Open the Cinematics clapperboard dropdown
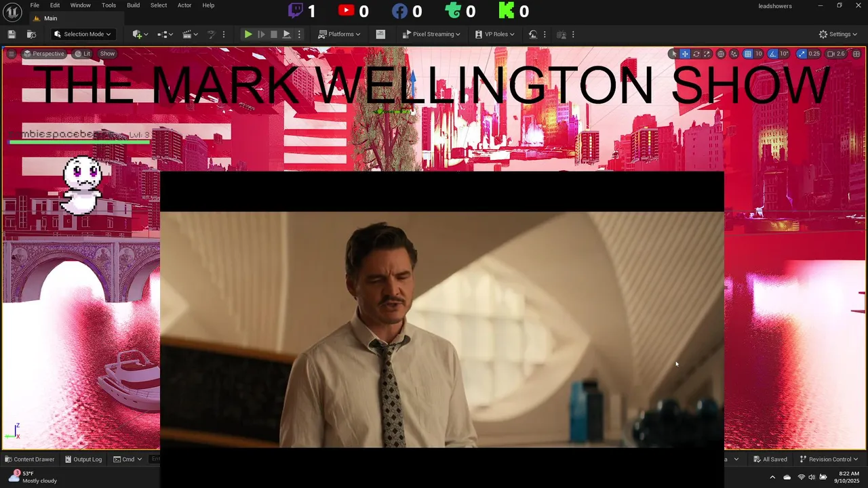 (191, 35)
